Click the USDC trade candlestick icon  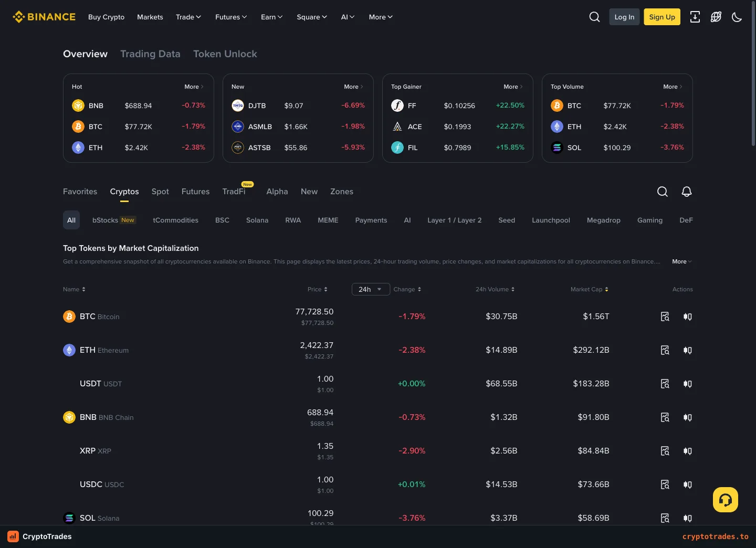[688, 484]
